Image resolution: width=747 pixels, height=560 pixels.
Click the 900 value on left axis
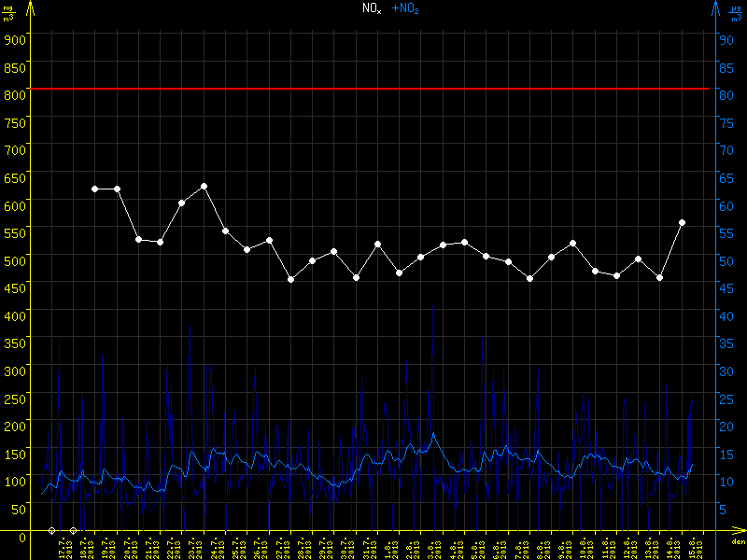(x=14, y=39)
